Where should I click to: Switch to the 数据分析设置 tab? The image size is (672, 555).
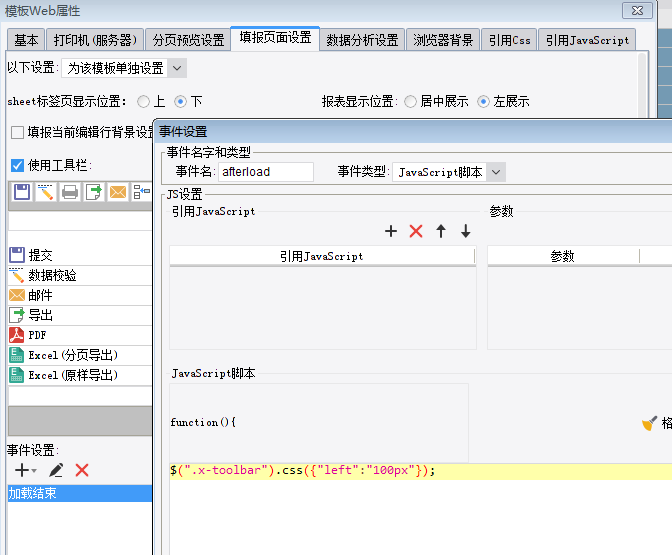[x=363, y=40]
